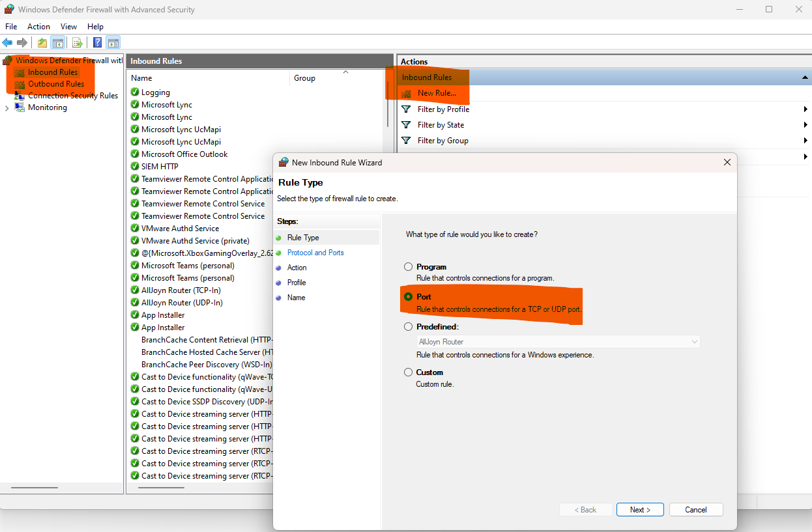Open the blue Help question mark icon
The height and width of the screenshot is (532, 812).
(x=97, y=43)
